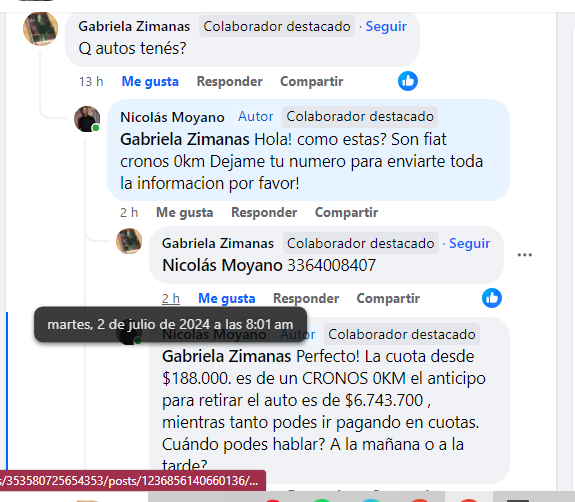Click Compartir under Nicolás Moyano's first reply
This screenshot has width=575, height=502.
click(x=347, y=212)
